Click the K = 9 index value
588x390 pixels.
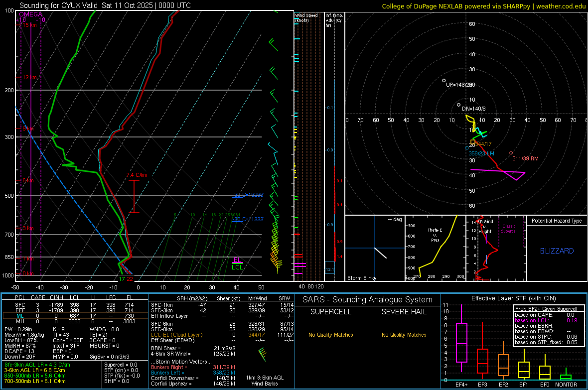pyautogui.click(x=59, y=329)
